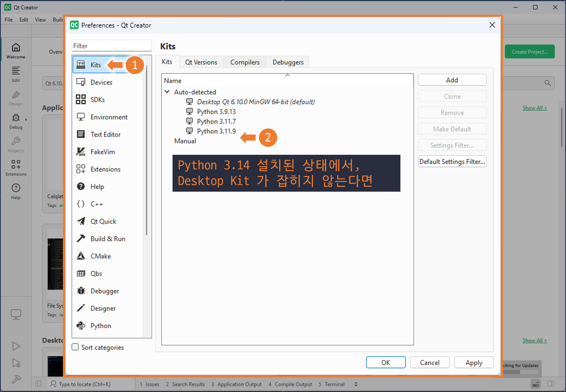
Task: Click the kit selector monitor icon
Action: [16, 314]
